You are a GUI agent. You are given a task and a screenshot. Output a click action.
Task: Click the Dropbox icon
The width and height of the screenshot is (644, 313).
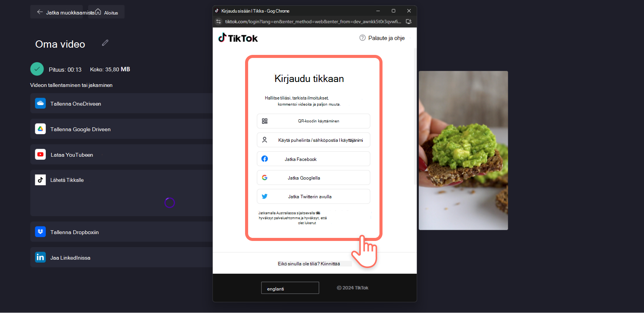pyautogui.click(x=40, y=232)
